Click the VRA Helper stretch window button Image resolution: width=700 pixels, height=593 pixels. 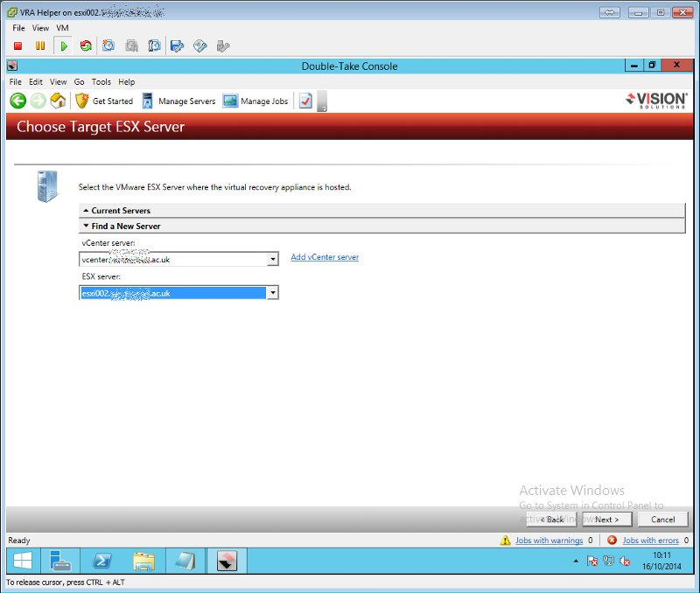(x=609, y=12)
